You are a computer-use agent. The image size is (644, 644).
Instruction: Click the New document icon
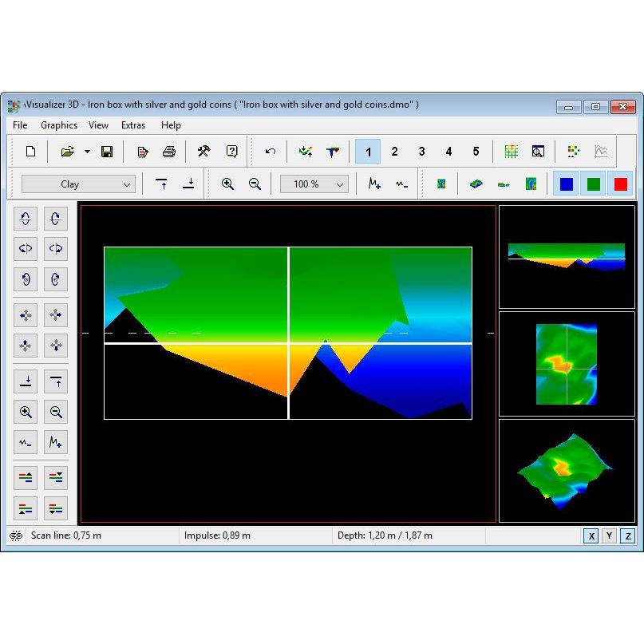(x=31, y=152)
